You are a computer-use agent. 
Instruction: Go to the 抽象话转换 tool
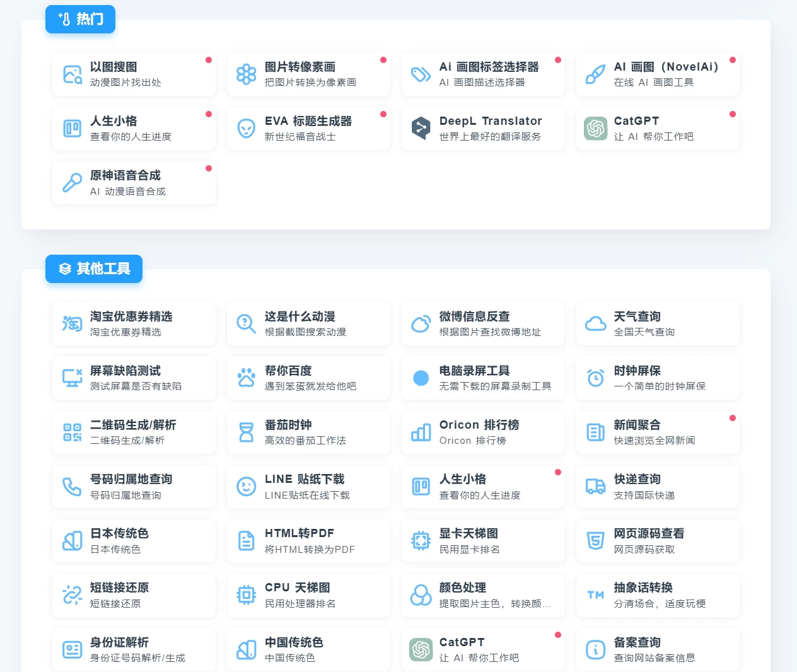(658, 595)
